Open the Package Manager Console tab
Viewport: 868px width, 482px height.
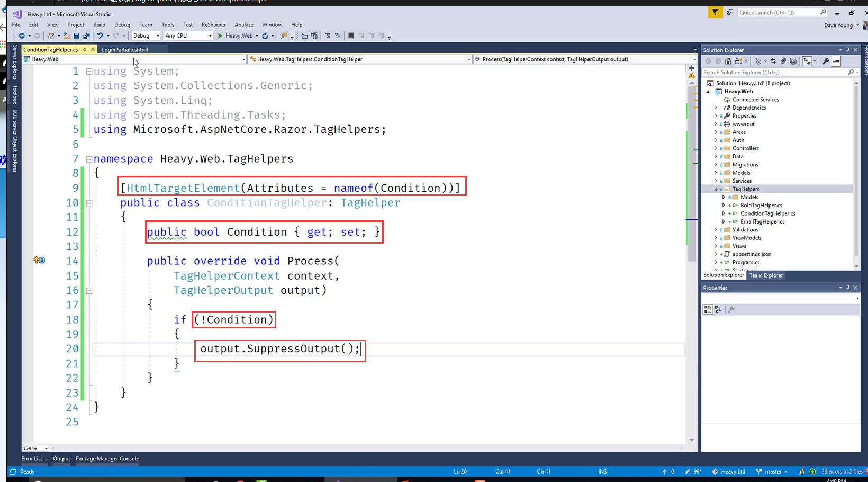click(x=107, y=459)
